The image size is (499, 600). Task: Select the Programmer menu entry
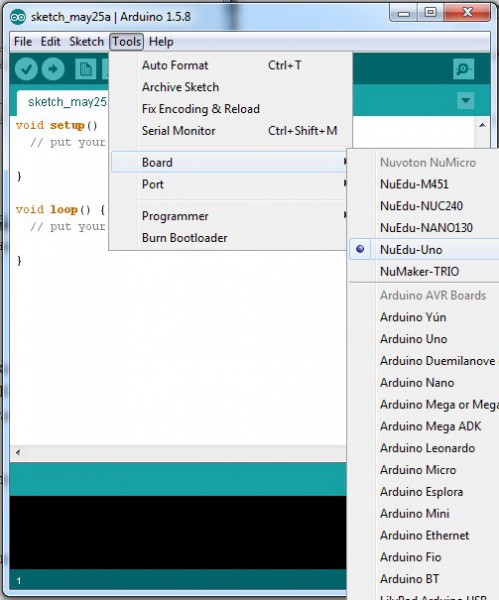coord(229,216)
